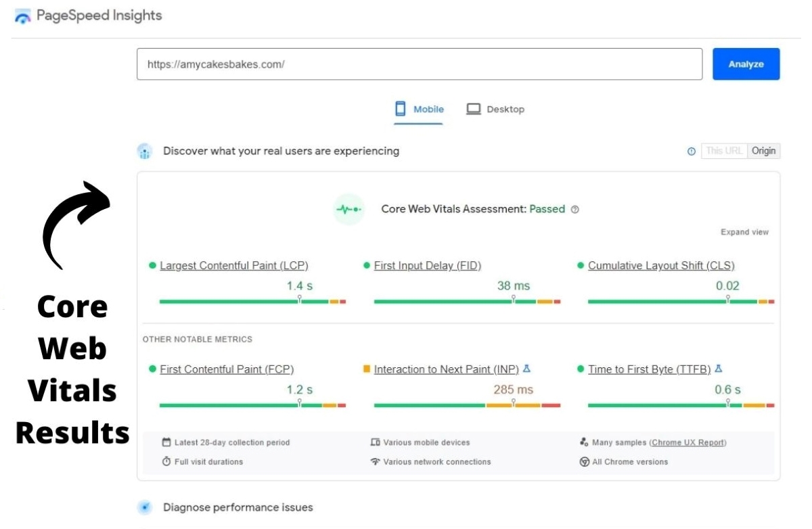Screen dimensions: 812x529
Task: Click the INP distribution bar
Action: [467, 405]
